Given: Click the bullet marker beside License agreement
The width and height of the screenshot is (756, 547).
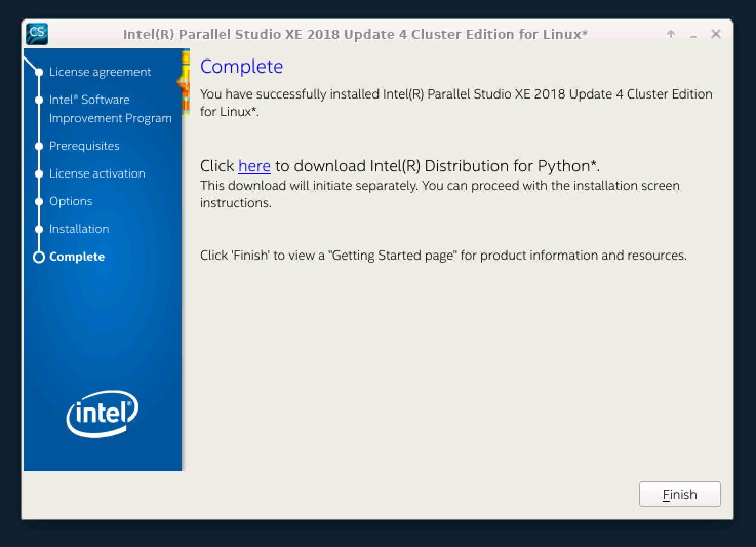Looking at the screenshot, I should (38, 72).
